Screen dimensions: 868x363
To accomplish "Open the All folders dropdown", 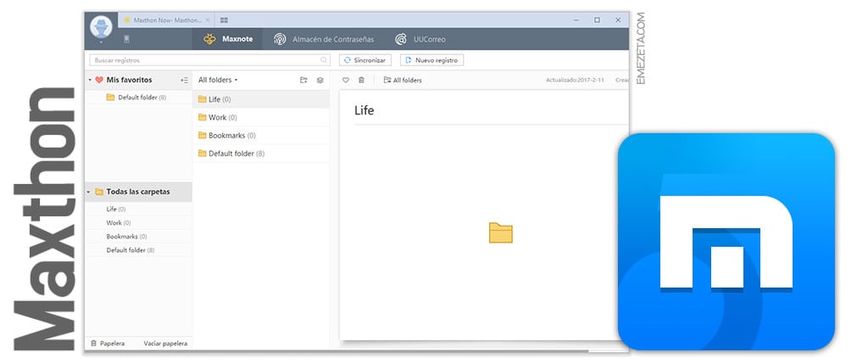I will (218, 80).
